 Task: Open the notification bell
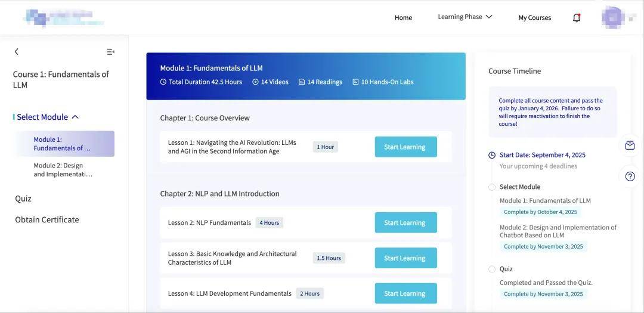[x=577, y=18]
